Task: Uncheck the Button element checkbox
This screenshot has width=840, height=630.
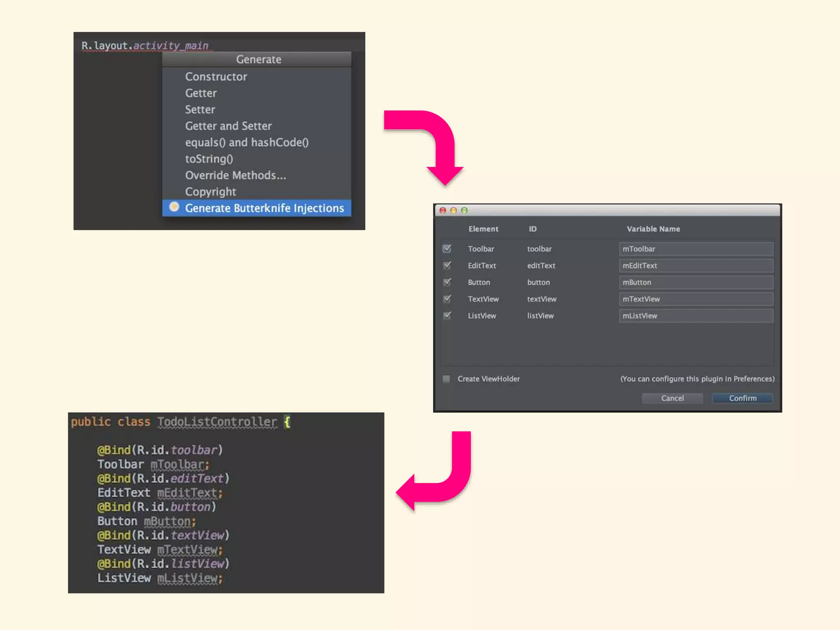Action: [x=447, y=282]
